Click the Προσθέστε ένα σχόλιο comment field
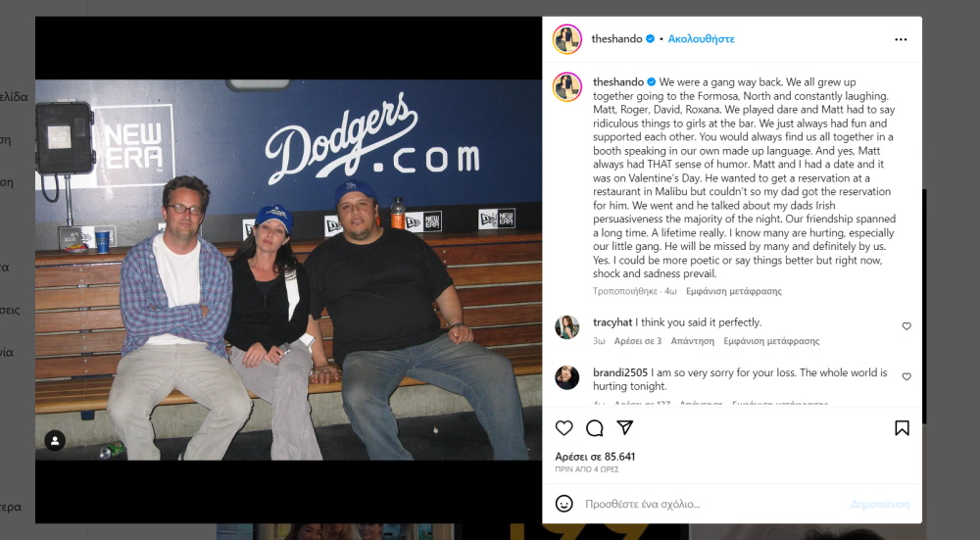Viewport: 980px width, 540px height. coord(712,504)
